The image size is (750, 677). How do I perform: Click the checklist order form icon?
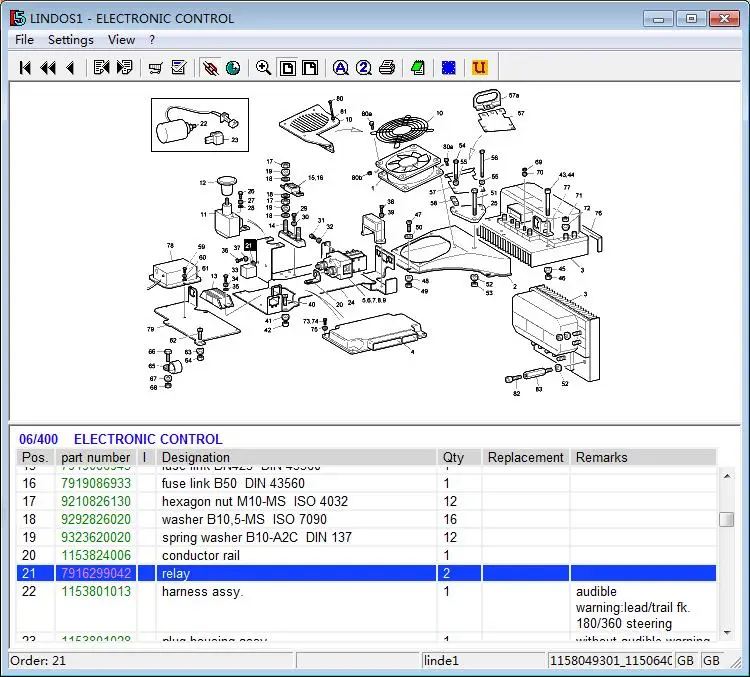coord(179,67)
